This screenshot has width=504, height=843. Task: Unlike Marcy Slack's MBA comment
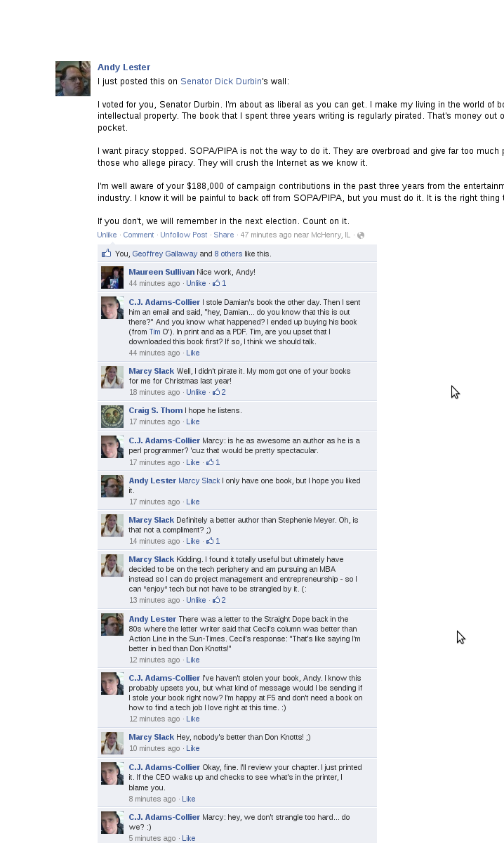coord(196,600)
